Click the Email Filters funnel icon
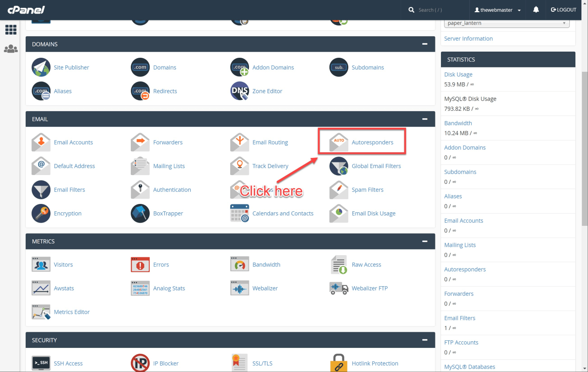588x372 pixels. tap(41, 190)
